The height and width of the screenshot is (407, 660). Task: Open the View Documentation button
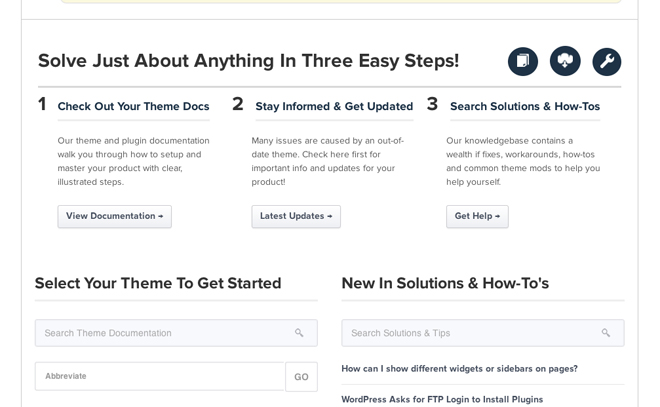click(x=114, y=216)
